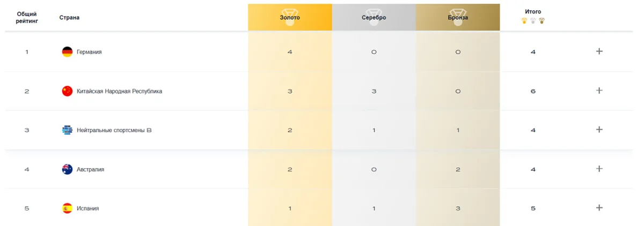Screen dimensions: 644x226
Task: Click the Australia flag icon
Action: click(x=67, y=169)
